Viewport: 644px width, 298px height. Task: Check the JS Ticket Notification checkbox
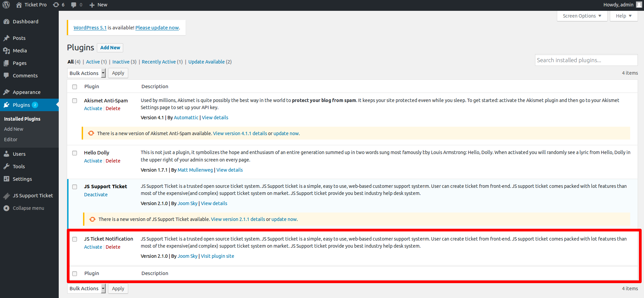tap(75, 239)
